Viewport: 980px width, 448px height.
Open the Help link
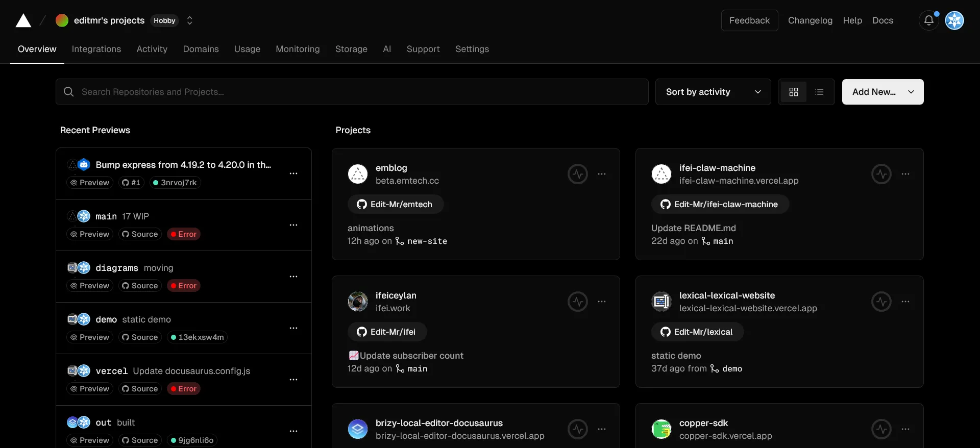pos(852,20)
